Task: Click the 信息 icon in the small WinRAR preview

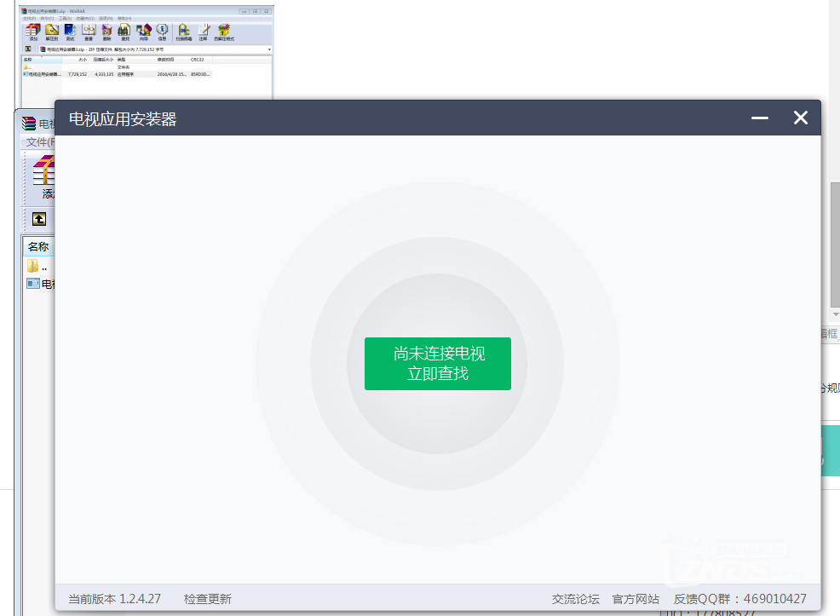Action: (162, 32)
